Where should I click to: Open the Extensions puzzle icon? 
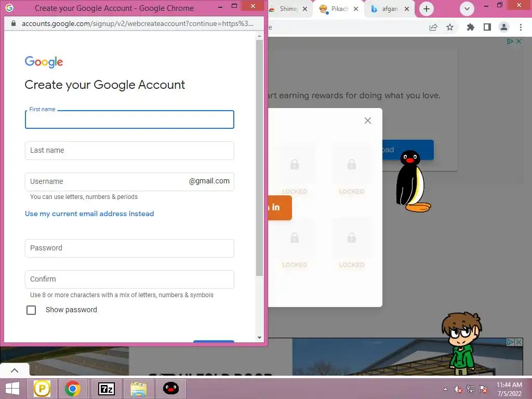click(x=470, y=27)
